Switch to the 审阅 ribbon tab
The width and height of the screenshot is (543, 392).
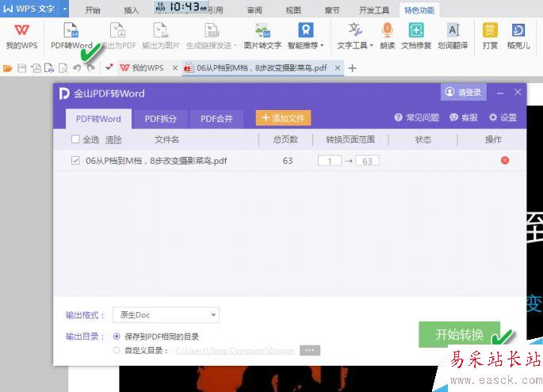pos(254,10)
